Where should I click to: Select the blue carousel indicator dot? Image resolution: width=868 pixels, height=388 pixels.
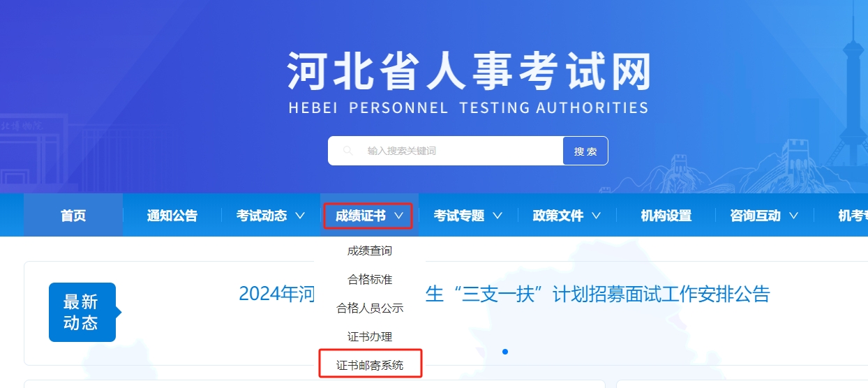[x=505, y=352]
